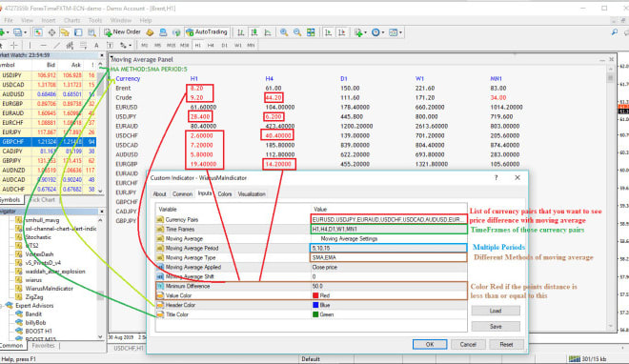
Task: Select GBPCHF in Market Watch
Action: click(49, 142)
